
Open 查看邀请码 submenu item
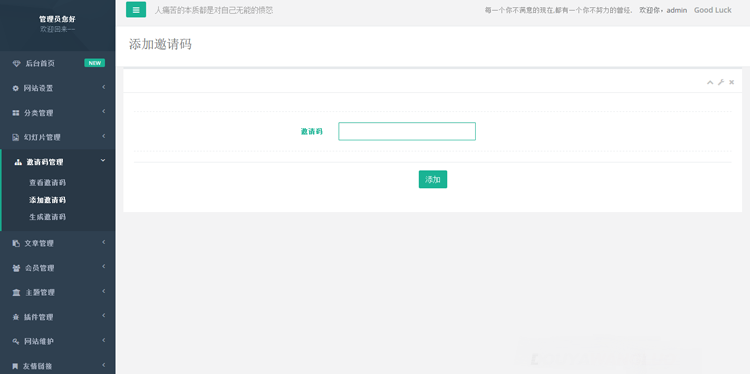pyautogui.click(x=47, y=183)
